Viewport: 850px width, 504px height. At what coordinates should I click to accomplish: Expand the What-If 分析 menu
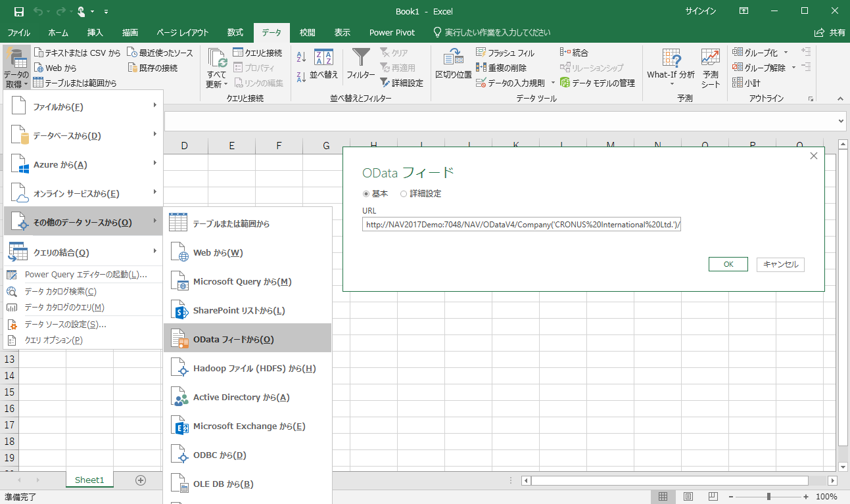(671, 68)
